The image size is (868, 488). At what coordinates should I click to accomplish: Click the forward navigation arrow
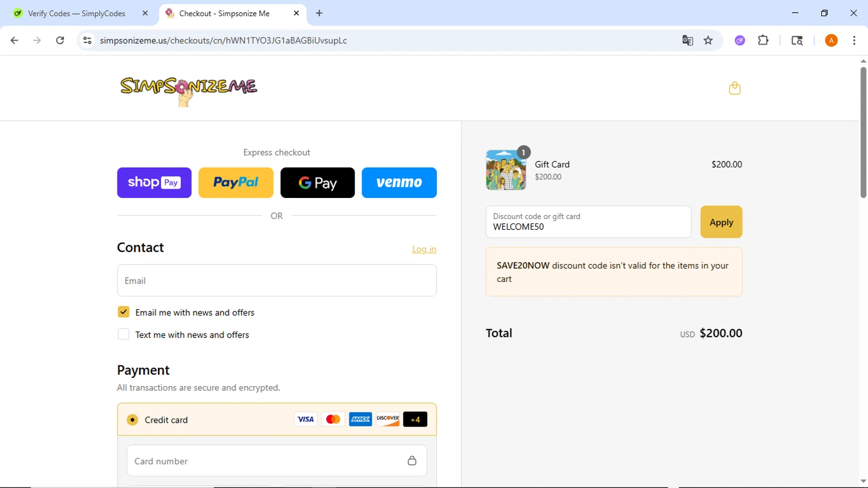[37, 41]
